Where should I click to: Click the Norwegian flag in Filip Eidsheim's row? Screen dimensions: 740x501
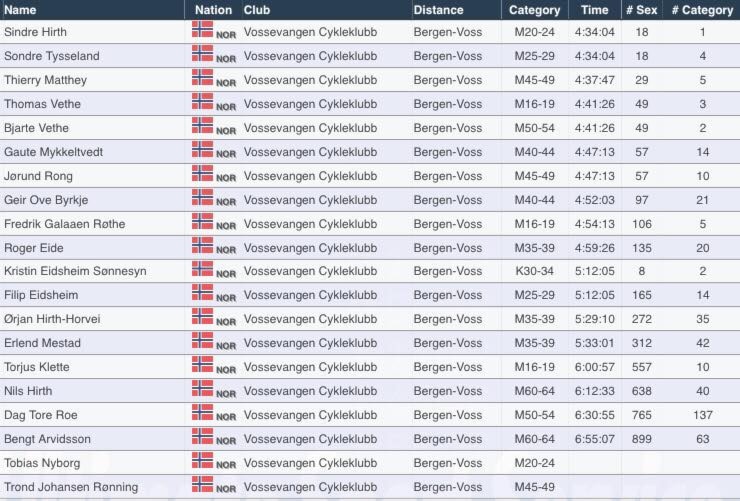click(x=202, y=292)
